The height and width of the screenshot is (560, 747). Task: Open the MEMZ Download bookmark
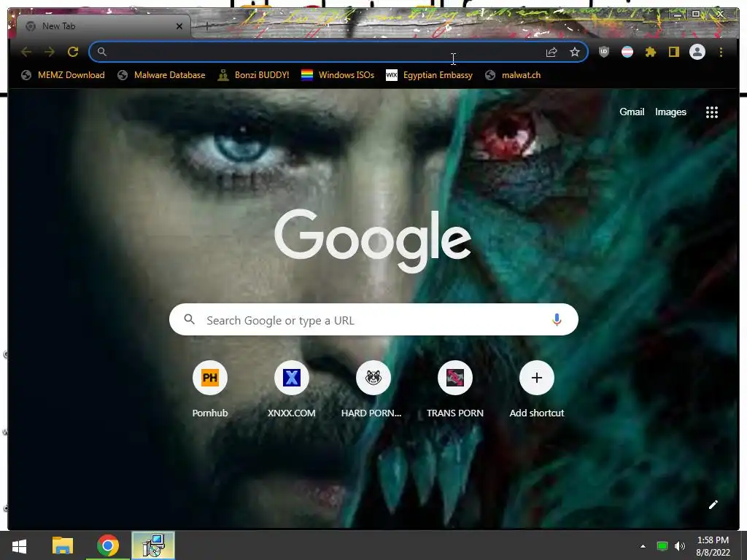click(63, 75)
